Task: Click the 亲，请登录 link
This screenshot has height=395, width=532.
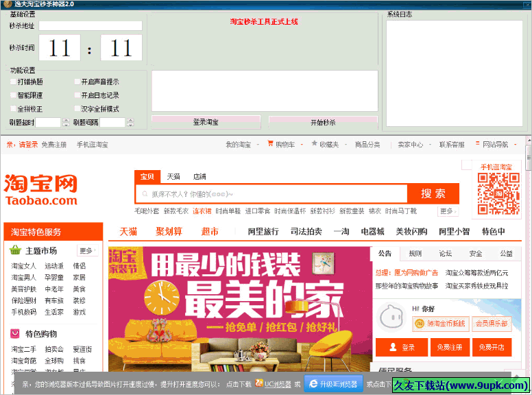Action: pos(22,145)
